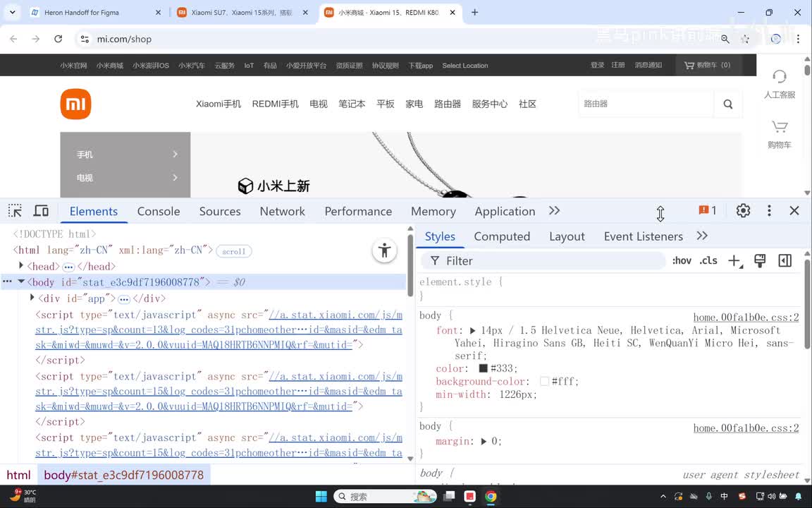Screen dimensions: 812x508
Task: Click the Styles filter input field
Action: tap(543, 261)
